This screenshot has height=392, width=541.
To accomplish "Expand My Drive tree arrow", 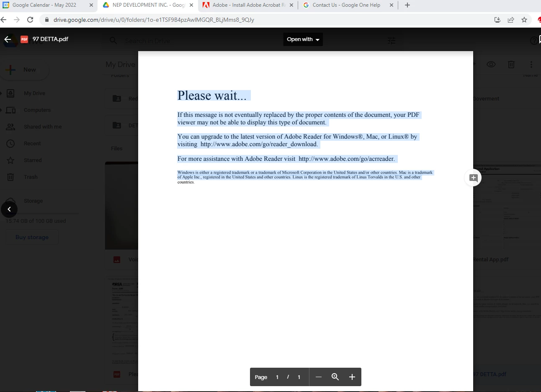I will [x=1, y=93].
